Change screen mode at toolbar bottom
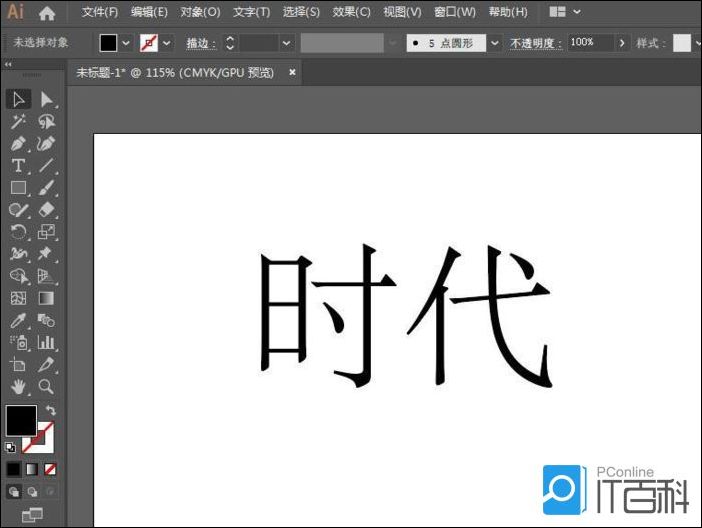 tap(32, 515)
